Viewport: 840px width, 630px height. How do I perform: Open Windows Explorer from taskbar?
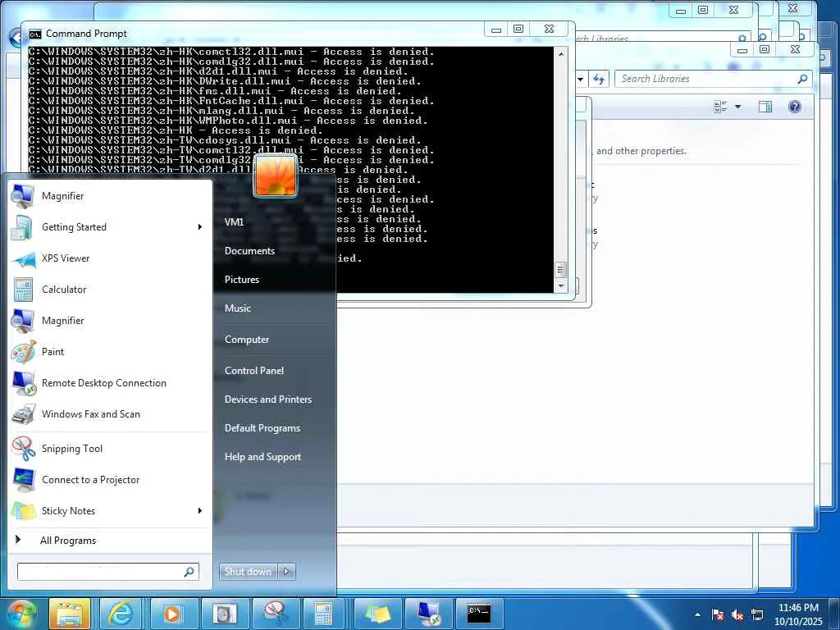coord(70,614)
